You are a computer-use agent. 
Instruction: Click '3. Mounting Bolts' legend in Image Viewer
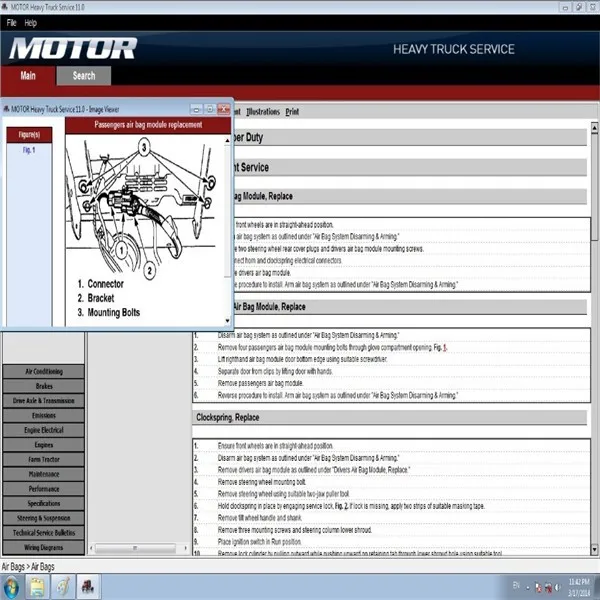click(x=109, y=312)
